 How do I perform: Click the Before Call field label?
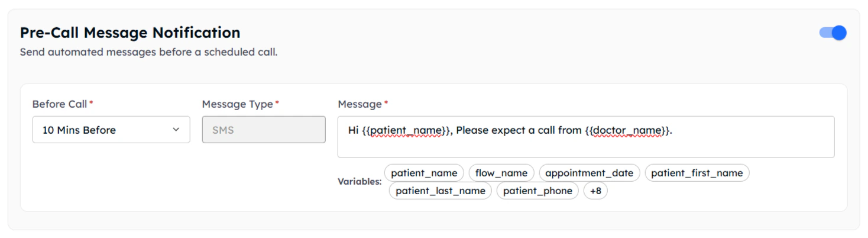pyautogui.click(x=59, y=104)
